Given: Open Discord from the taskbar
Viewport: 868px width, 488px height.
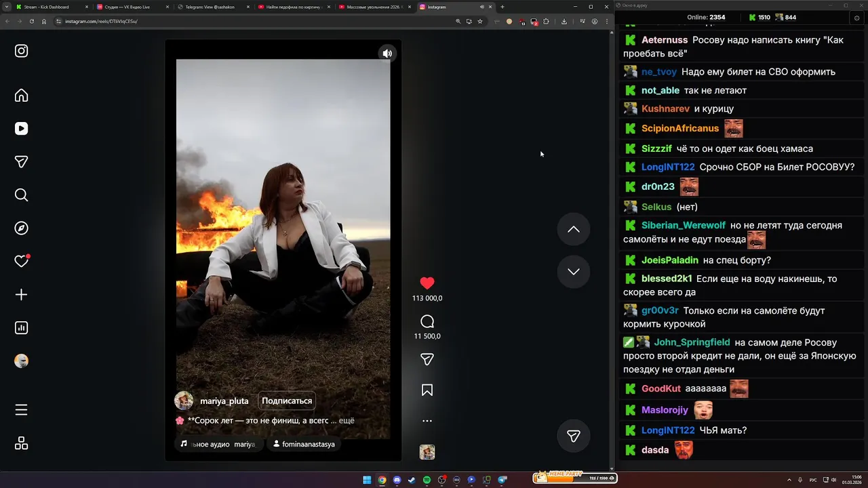Looking at the screenshot, I should click(397, 480).
